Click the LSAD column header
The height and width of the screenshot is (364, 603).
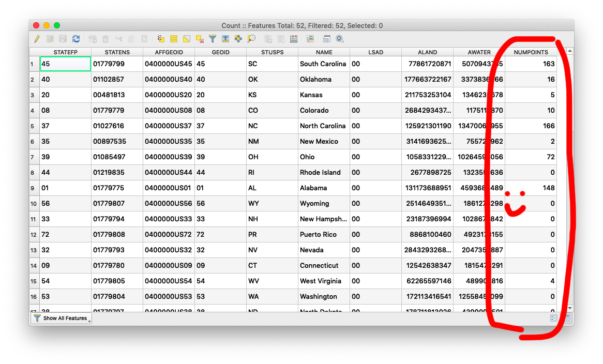376,52
